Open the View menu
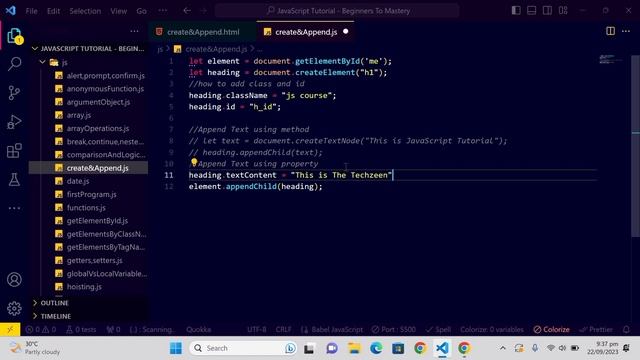This screenshot has width=640, height=360. pos(118,11)
